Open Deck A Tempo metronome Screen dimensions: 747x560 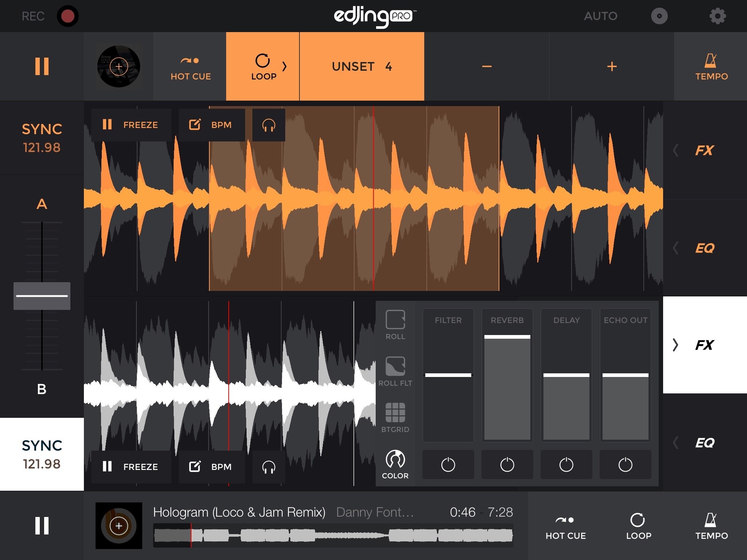[x=711, y=67]
